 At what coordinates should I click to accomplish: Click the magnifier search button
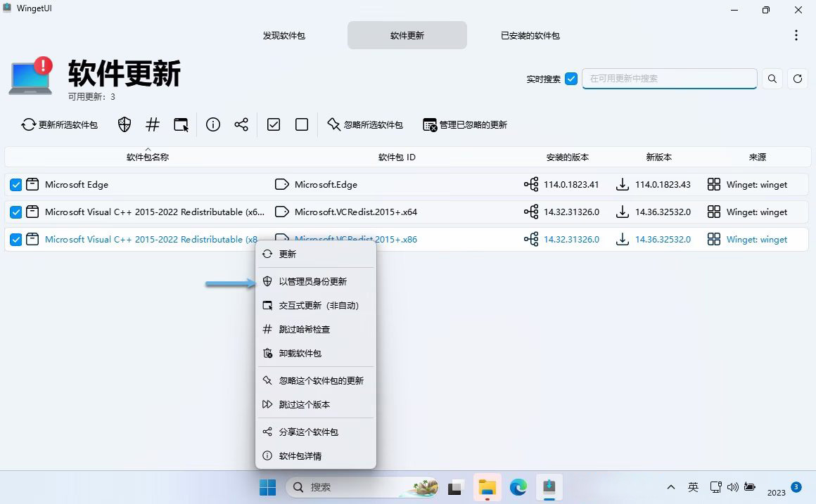(x=772, y=79)
